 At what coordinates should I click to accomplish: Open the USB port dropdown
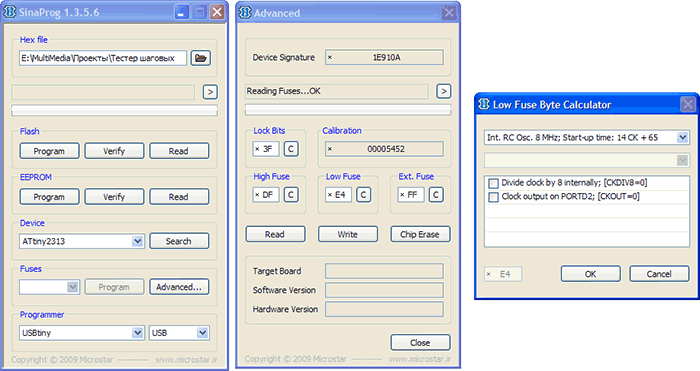coord(202,333)
